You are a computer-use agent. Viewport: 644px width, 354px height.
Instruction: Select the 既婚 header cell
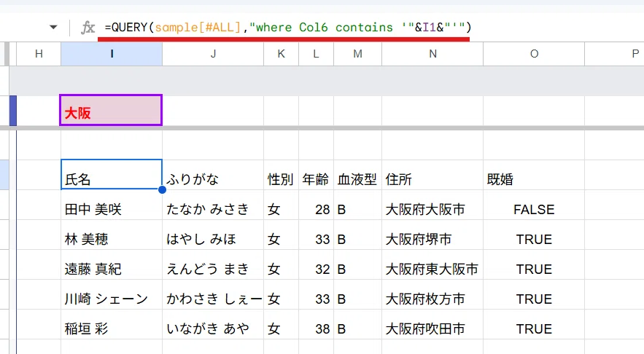(x=534, y=175)
